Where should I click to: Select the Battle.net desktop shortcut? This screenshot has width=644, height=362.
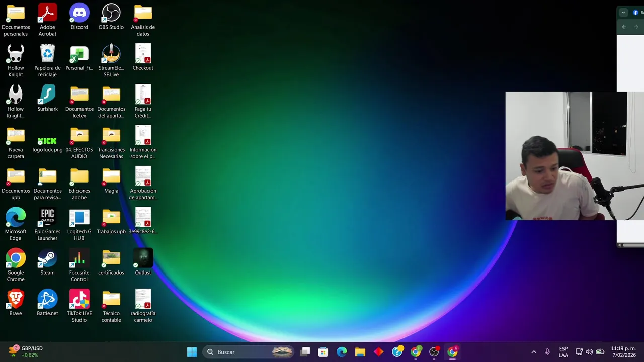tap(47, 302)
